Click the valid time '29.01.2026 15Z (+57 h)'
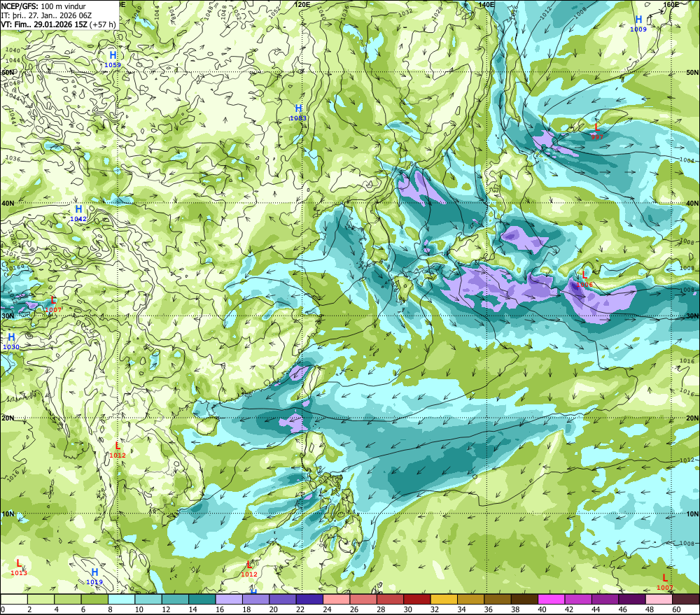Screen dimensions: 700x615 (75, 24)
